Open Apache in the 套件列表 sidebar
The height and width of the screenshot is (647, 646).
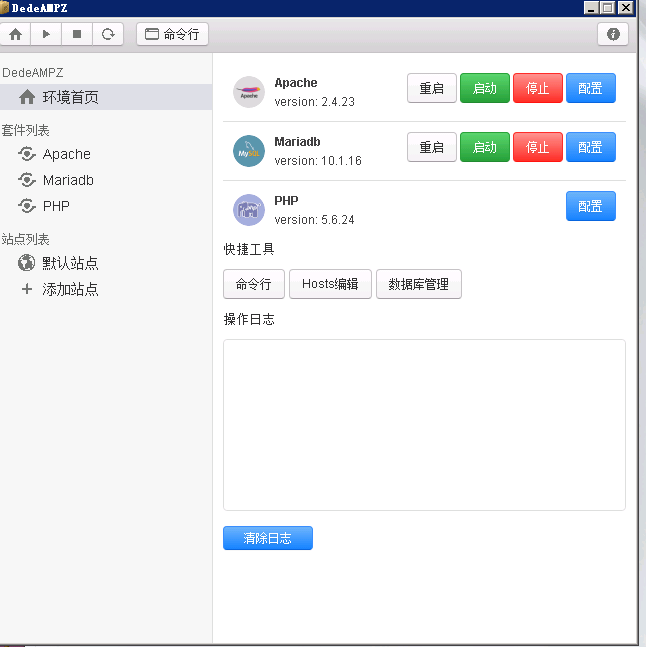tap(66, 154)
